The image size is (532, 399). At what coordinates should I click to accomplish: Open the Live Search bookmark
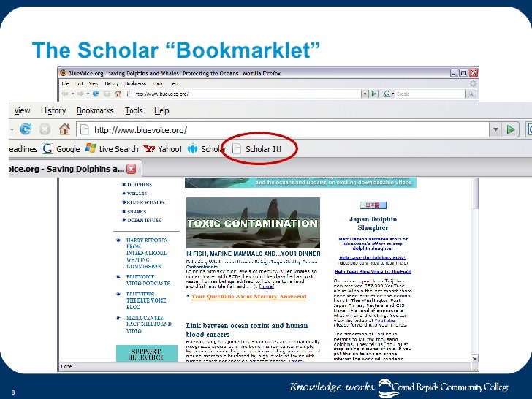point(112,149)
